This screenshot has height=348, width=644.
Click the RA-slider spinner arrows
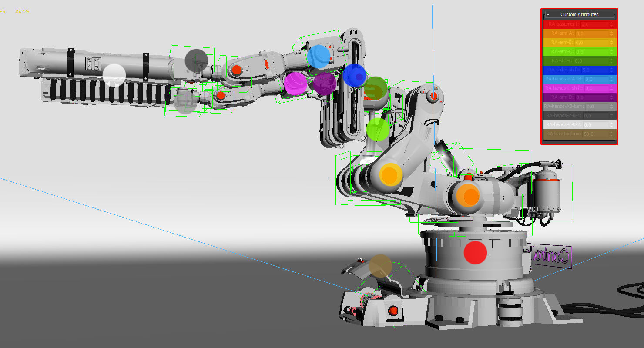tap(611, 61)
